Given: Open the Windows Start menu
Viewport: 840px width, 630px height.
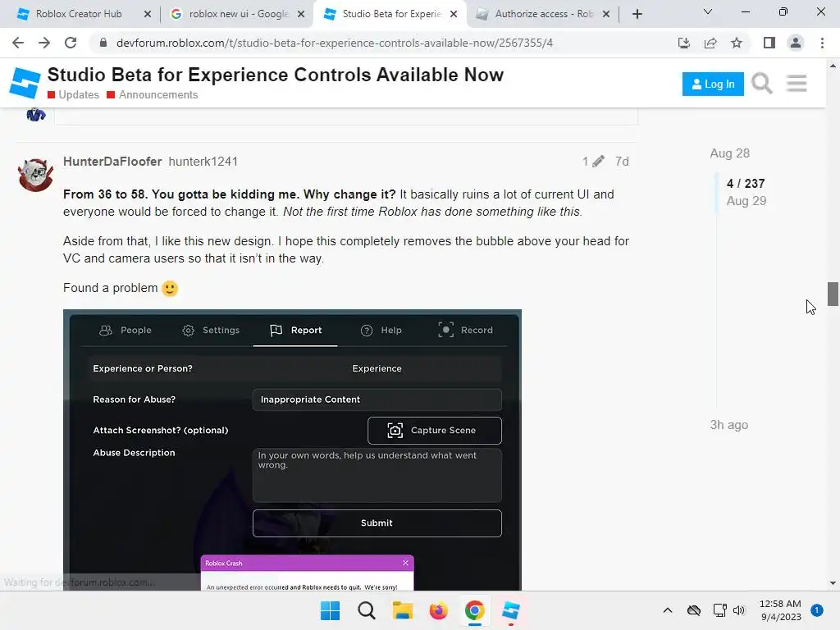Looking at the screenshot, I should tap(330, 610).
